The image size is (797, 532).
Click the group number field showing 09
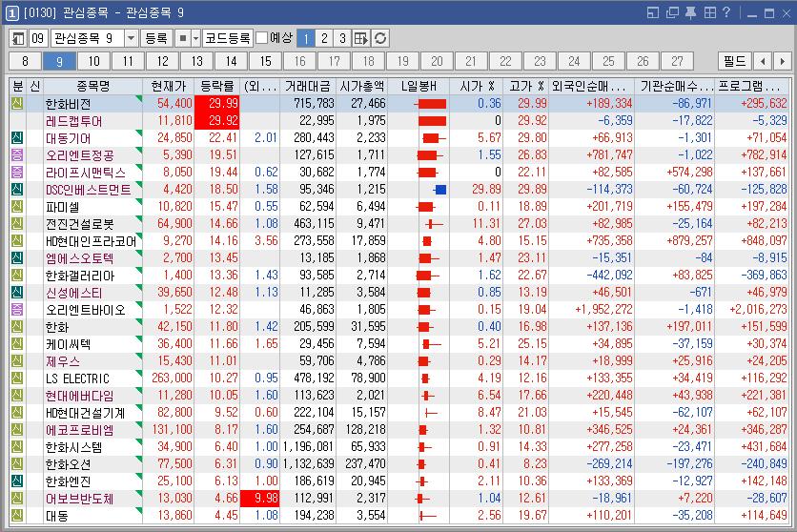[x=38, y=39]
